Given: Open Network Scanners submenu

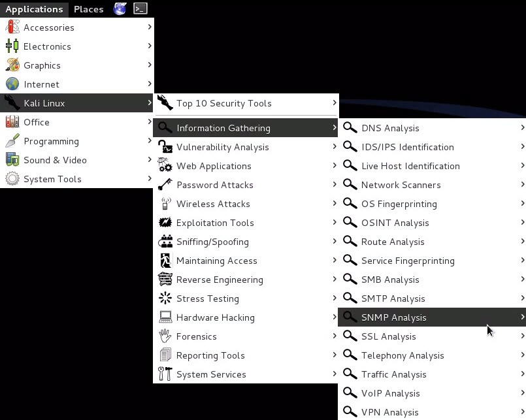Looking at the screenshot, I should (x=432, y=184).
